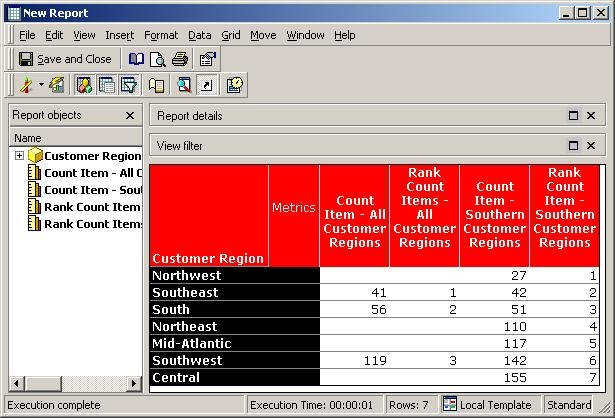Click the open book icon beside Save and Close
Image resolution: width=615 pixels, height=418 pixels.
click(x=136, y=59)
